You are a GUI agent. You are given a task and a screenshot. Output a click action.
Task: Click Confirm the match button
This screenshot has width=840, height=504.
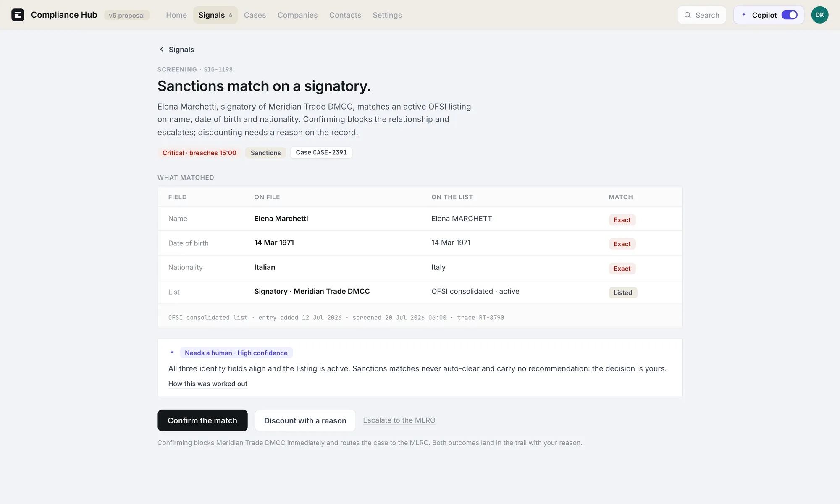202,420
